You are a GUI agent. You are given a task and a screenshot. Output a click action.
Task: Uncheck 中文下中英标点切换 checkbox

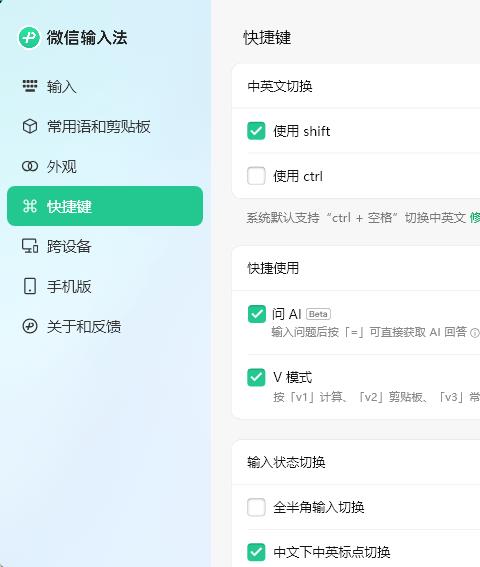[256, 552]
